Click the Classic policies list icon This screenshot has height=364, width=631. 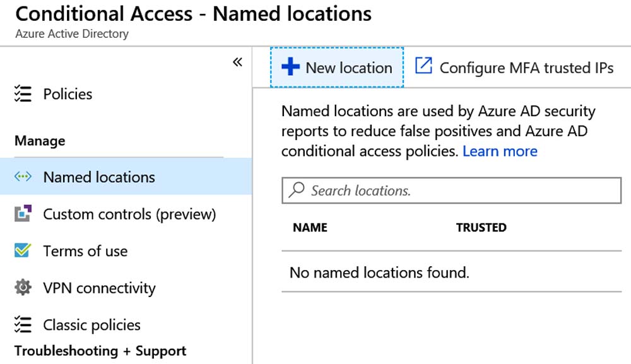point(23,325)
